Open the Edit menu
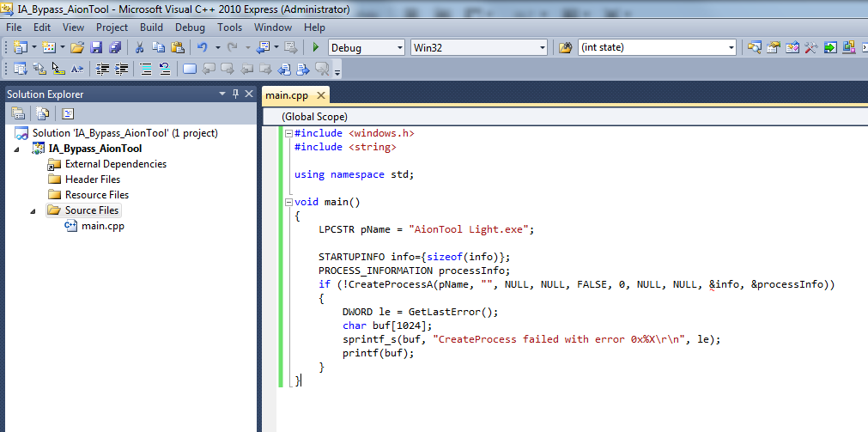The image size is (868, 432). [42, 27]
